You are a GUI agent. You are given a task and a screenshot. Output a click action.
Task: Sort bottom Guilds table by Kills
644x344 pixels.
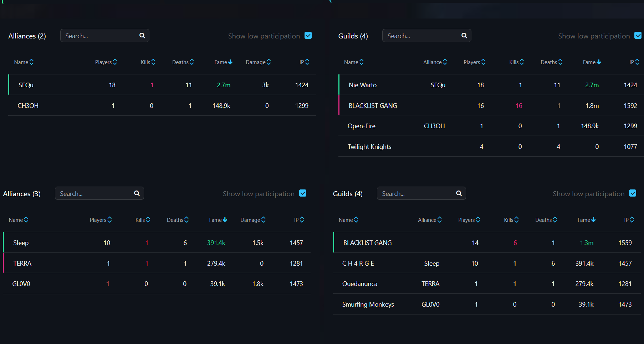(x=511, y=220)
